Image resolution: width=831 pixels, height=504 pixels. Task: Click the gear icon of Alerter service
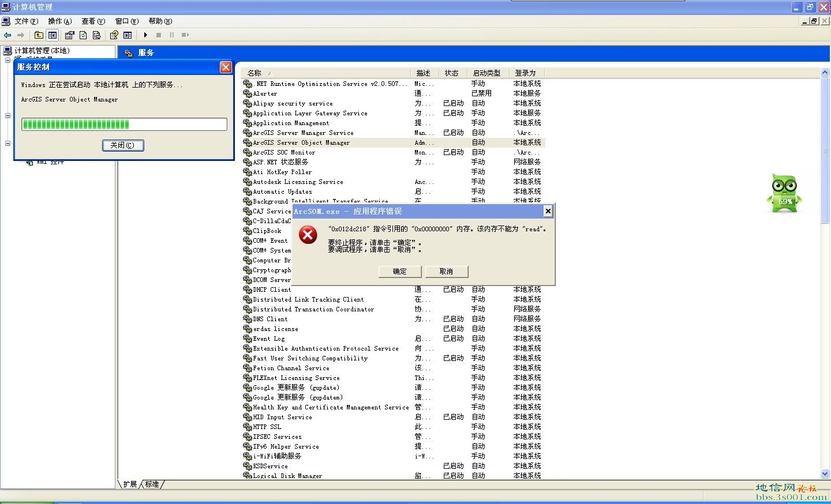point(248,93)
